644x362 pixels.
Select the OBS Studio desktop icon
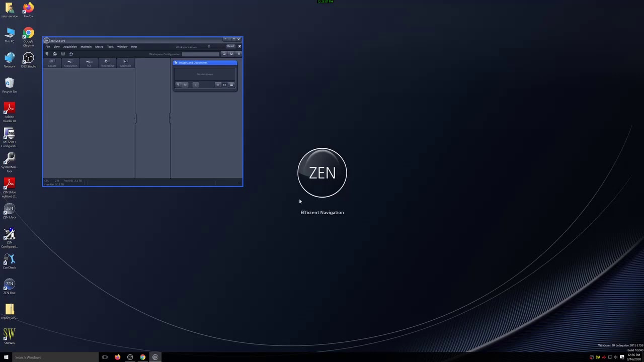click(x=28, y=60)
